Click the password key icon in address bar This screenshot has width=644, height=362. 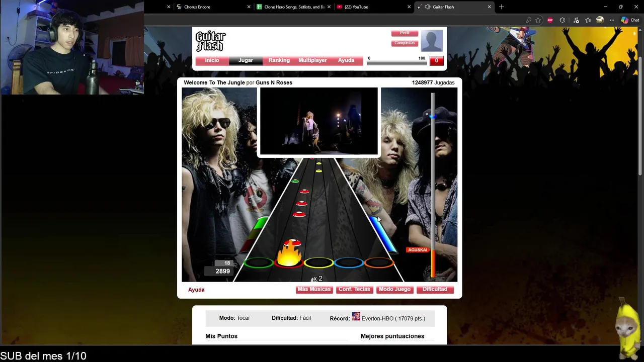point(528,20)
